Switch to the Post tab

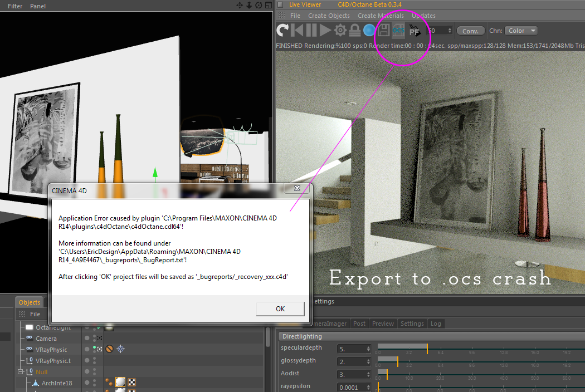click(359, 324)
